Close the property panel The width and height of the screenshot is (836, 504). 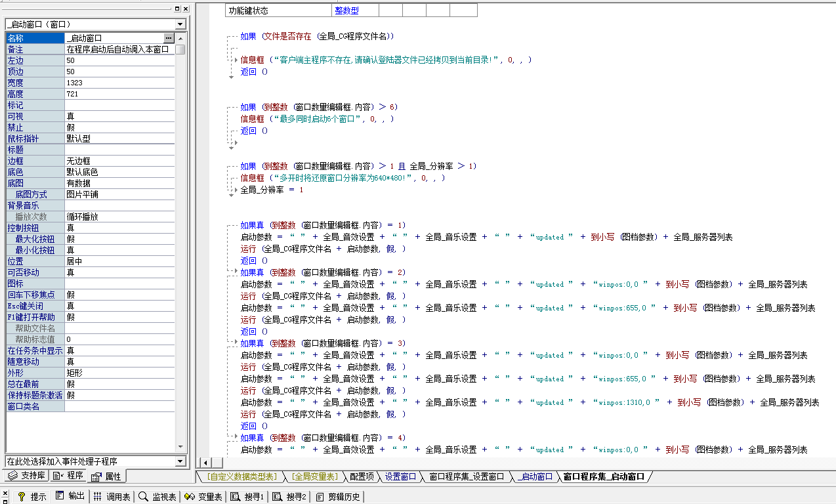186,9
